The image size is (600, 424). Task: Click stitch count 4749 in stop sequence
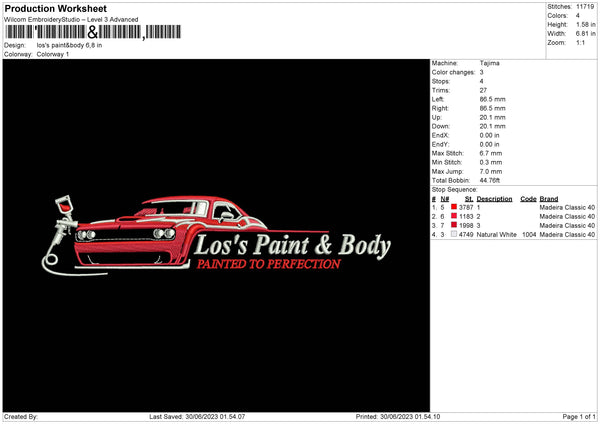click(466, 235)
